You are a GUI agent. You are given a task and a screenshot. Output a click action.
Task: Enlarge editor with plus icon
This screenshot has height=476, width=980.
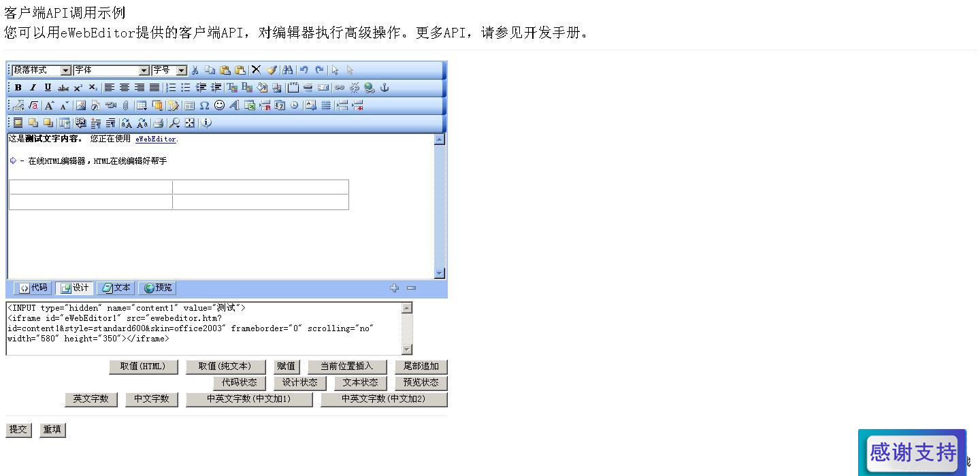click(x=394, y=288)
